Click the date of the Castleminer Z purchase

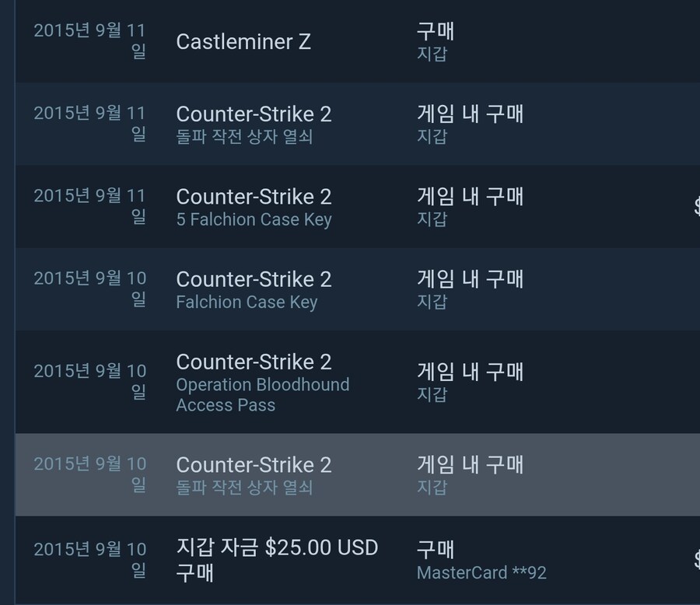pos(89,40)
